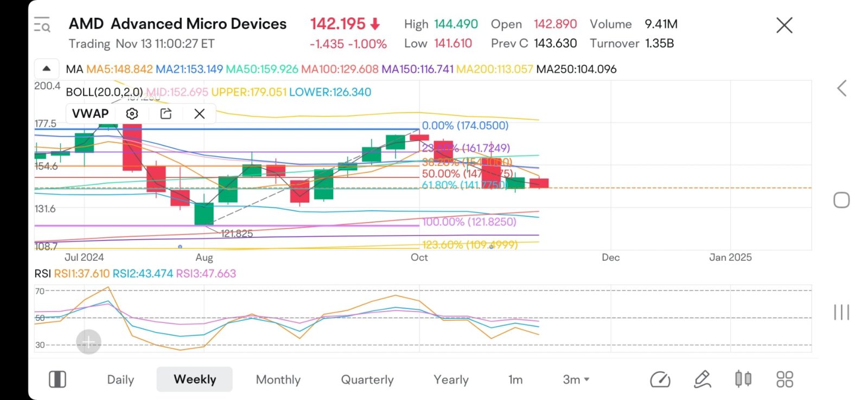Image resolution: width=868 pixels, height=400 pixels.
Task: Click the VWAP share/export icon
Action: [x=166, y=114]
